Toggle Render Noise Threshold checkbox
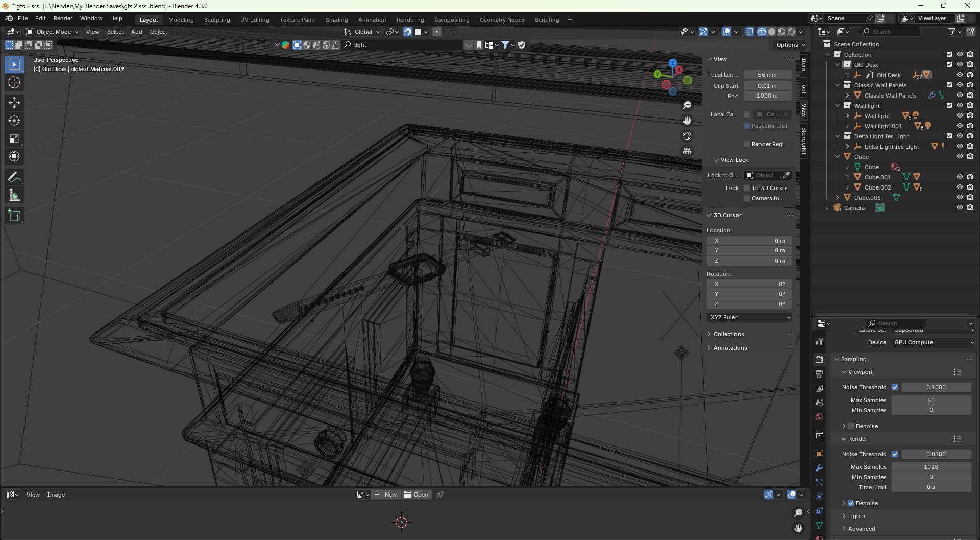The height and width of the screenshot is (540, 980). (x=895, y=454)
